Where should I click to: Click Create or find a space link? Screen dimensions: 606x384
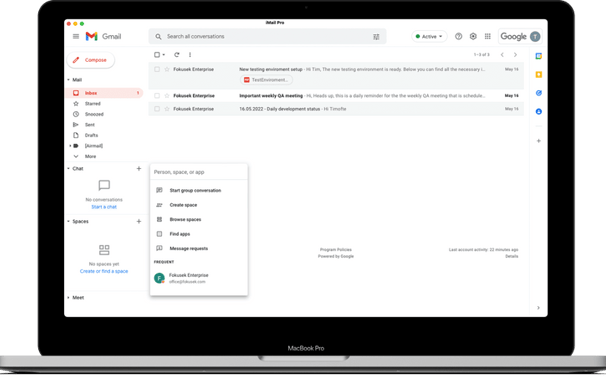click(104, 271)
